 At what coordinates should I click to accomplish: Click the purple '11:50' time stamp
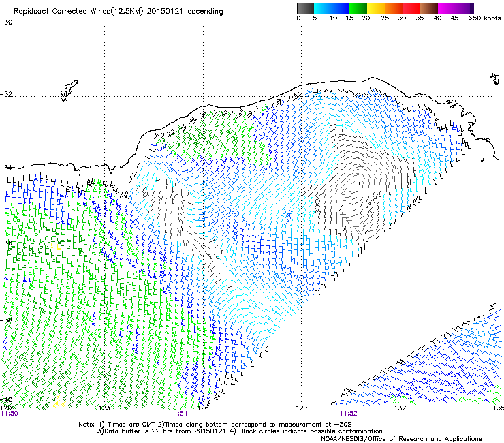click(x=10, y=414)
